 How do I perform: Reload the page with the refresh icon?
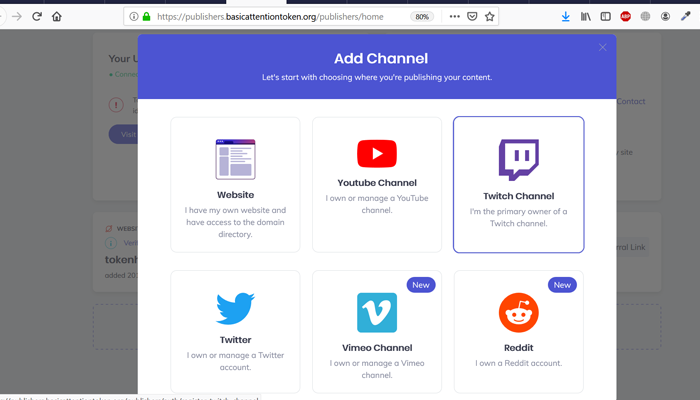[x=37, y=17]
